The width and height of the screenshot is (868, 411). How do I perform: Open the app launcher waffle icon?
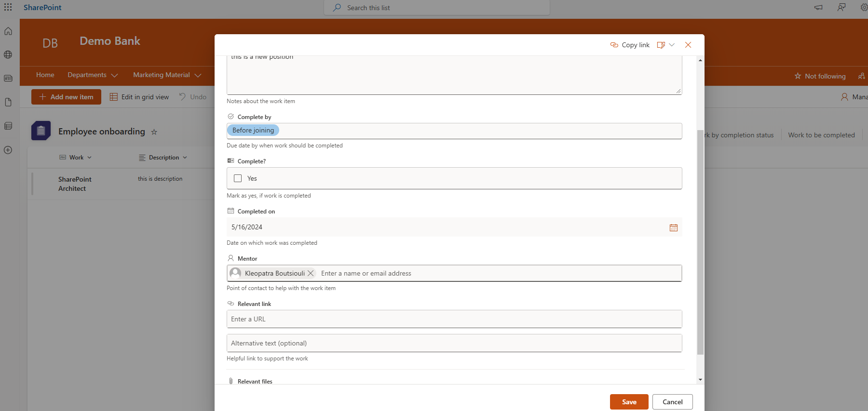(x=8, y=7)
